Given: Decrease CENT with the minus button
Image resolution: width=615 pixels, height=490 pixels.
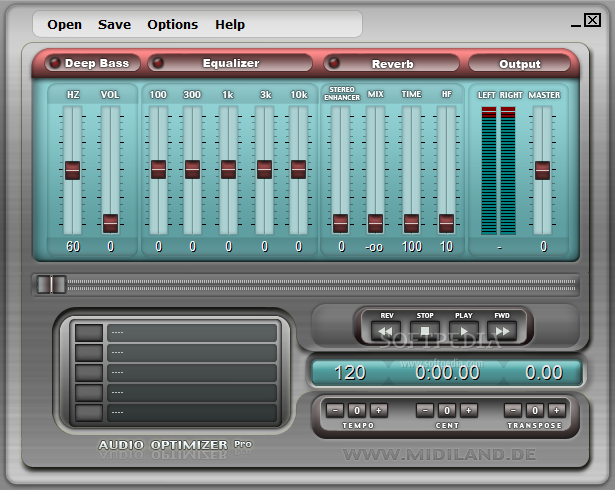Looking at the screenshot, I should point(425,410).
